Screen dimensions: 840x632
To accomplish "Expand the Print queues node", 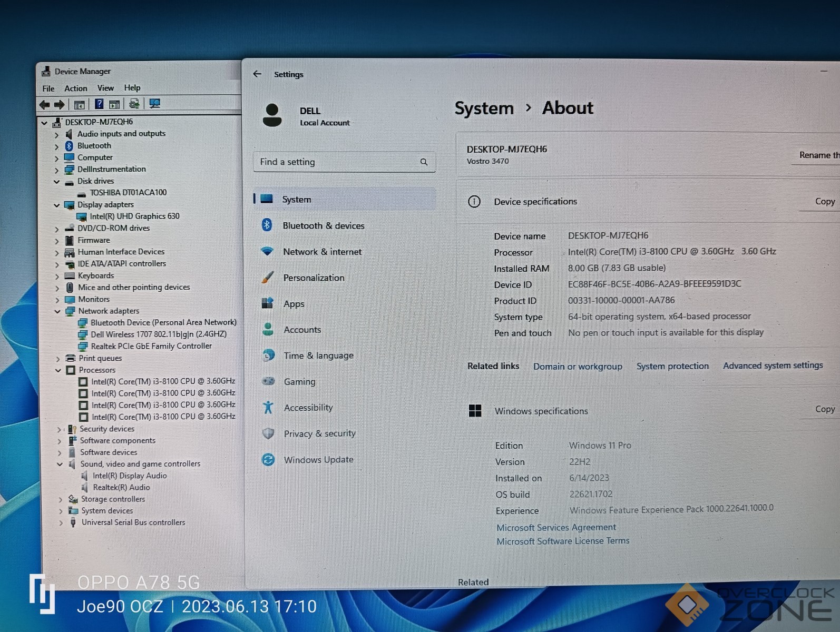I will (57, 359).
